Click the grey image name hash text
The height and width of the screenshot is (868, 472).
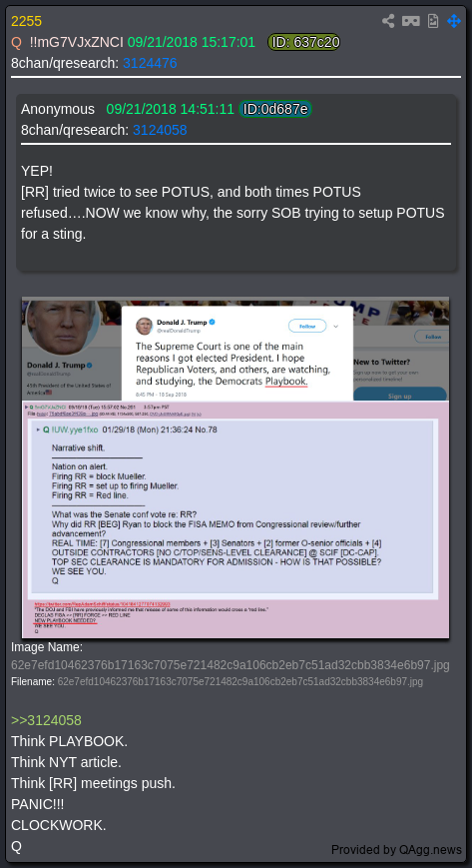click(x=231, y=665)
